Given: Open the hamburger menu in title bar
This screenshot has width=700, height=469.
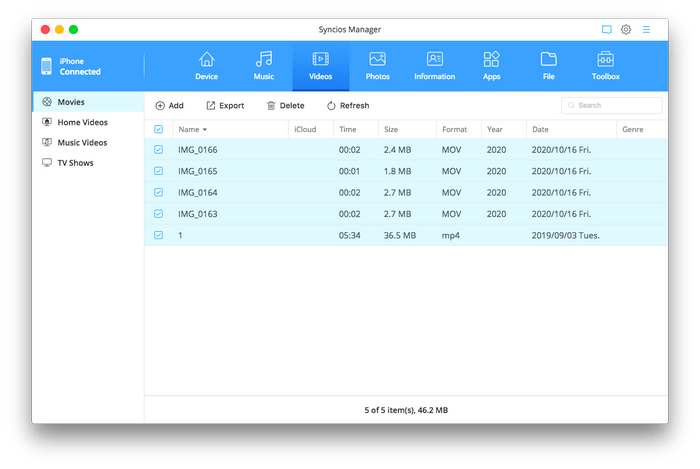Looking at the screenshot, I should (646, 30).
